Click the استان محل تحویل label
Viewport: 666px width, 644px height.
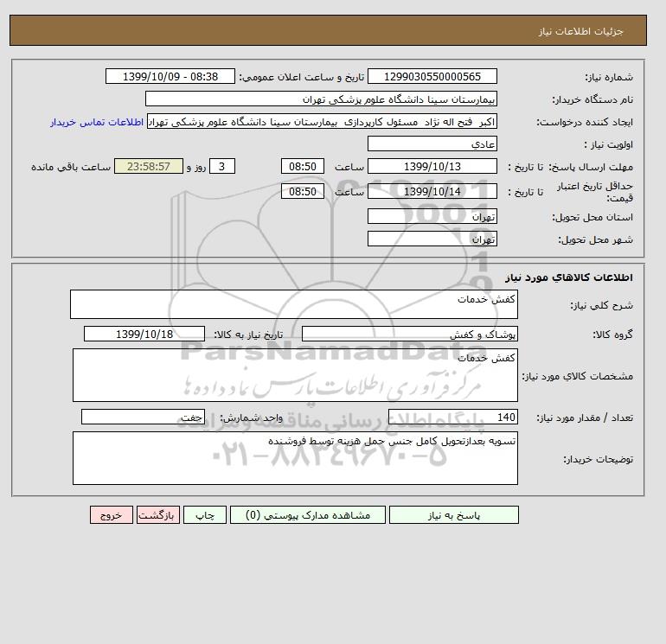point(592,217)
